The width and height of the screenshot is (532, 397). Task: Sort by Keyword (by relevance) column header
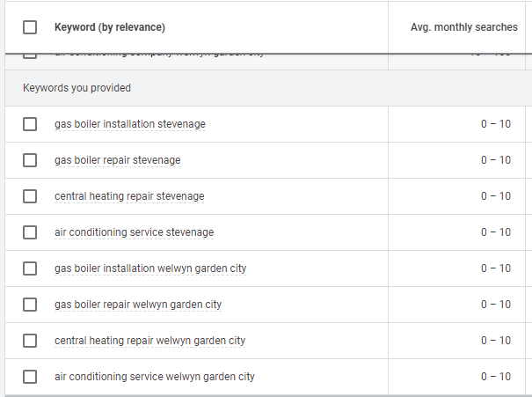click(x=110, y=27)
